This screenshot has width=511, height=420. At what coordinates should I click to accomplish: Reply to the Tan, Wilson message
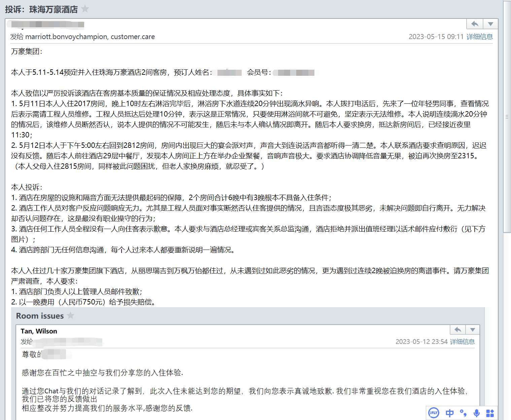point(458,330)
